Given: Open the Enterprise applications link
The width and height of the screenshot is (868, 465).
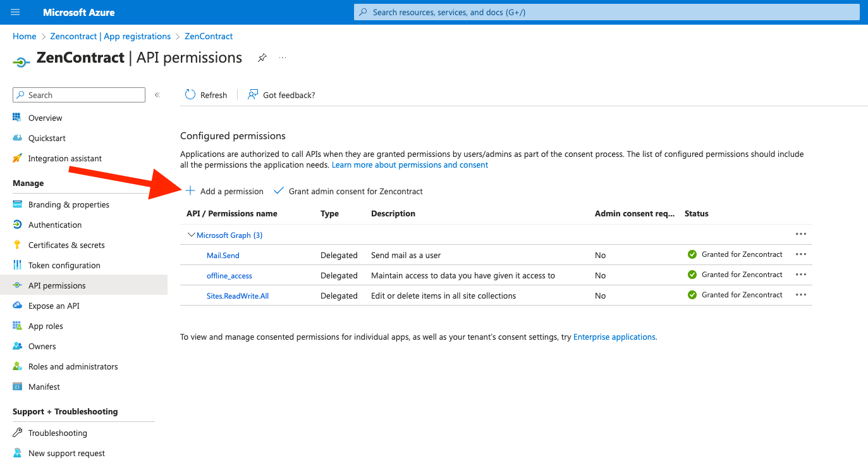Looking at the screenshot, I should coord(614,337).
